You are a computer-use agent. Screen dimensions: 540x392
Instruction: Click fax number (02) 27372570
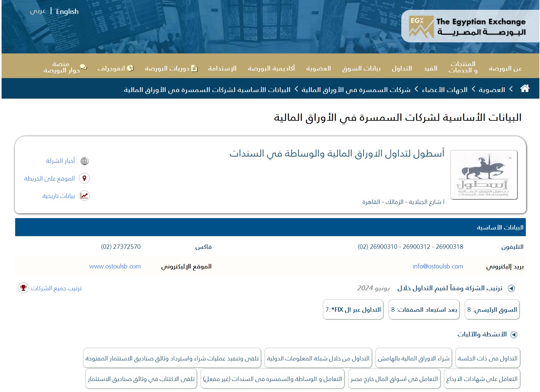tap(121, 247)
